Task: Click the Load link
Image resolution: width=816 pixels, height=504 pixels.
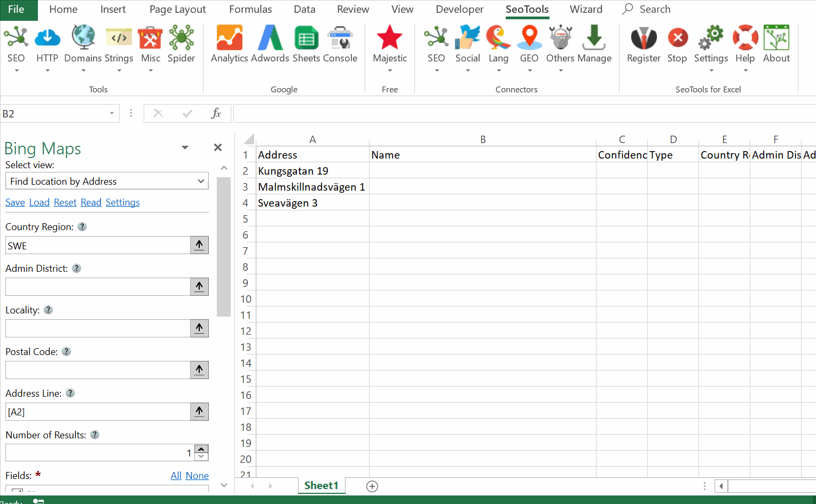Action: tap(39, 202)
